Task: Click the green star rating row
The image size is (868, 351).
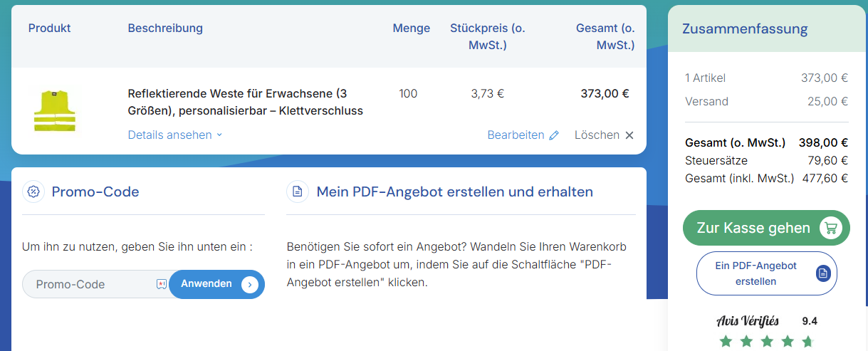Action: (x=766, y=342)
